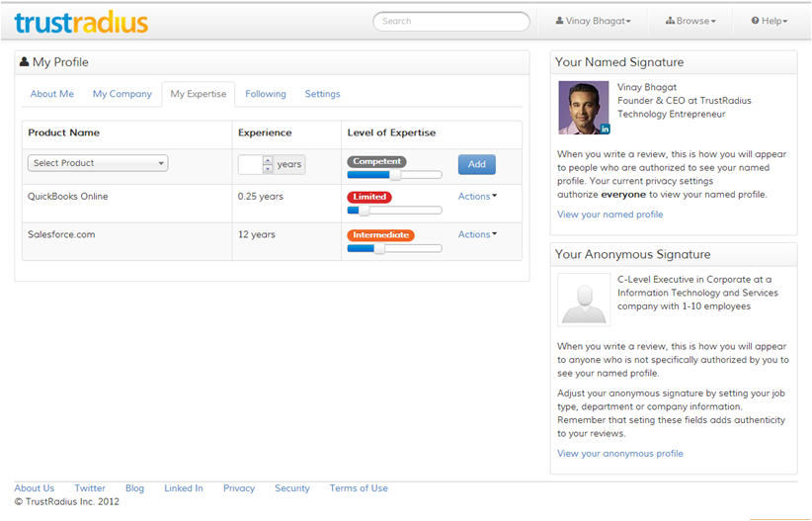The width and height of the screenshot is (812, 521).
Task: Click the new-product expertise slider handle
Action: [x=395, y=175]
